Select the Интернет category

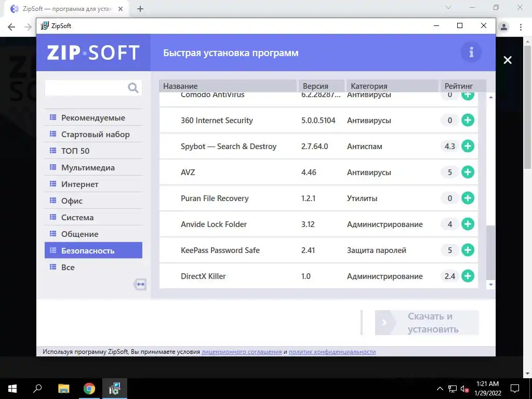pos(94,184)
